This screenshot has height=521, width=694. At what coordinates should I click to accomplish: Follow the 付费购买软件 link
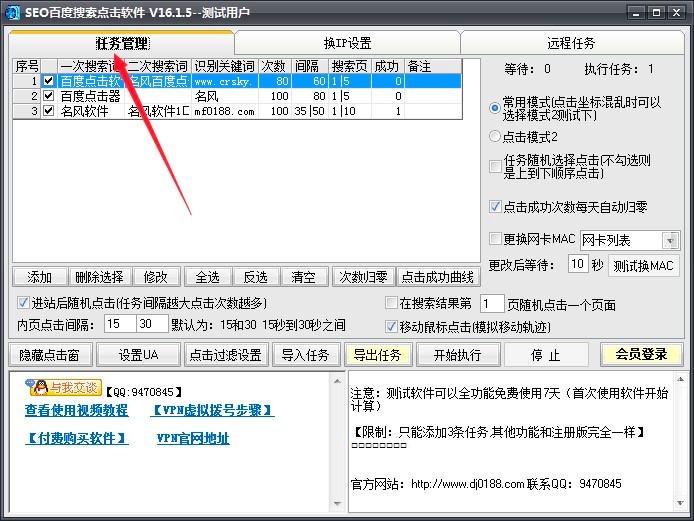(77, 439)
